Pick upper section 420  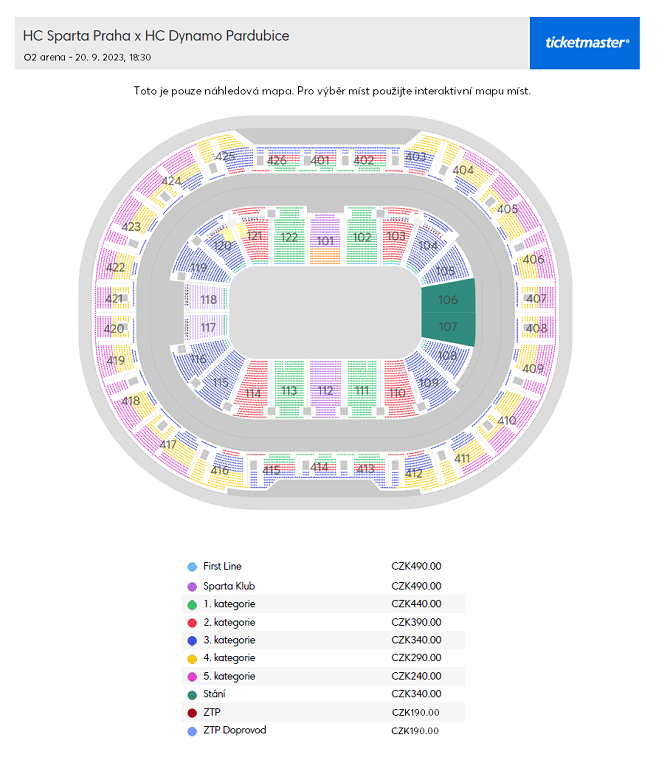click(x=113, y=329)
